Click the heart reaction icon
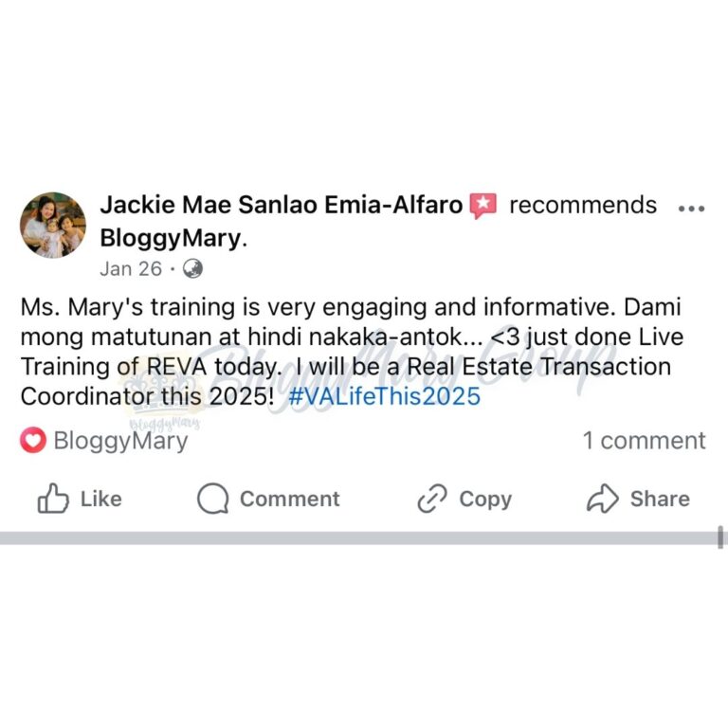 [33, 440]
